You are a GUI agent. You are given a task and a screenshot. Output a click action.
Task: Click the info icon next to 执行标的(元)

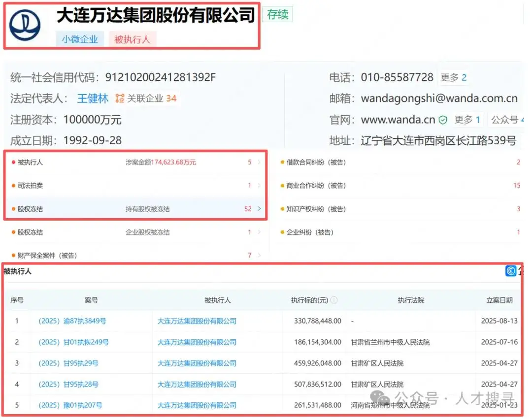click(x=334, y=300)
